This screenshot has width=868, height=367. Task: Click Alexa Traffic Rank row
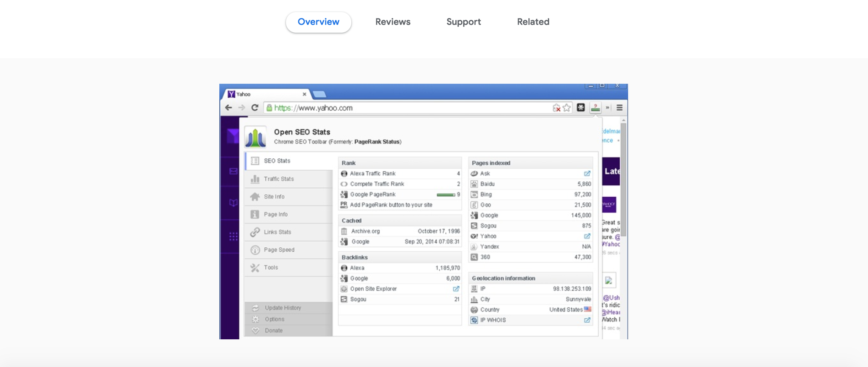(x=400, y=174)
